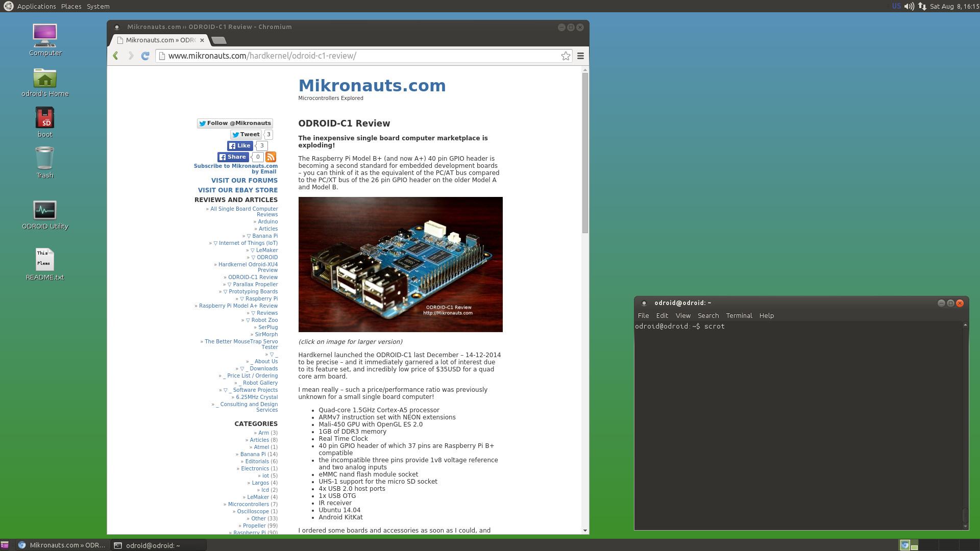Click the Mikronauts.com site title

pos(372,86)
